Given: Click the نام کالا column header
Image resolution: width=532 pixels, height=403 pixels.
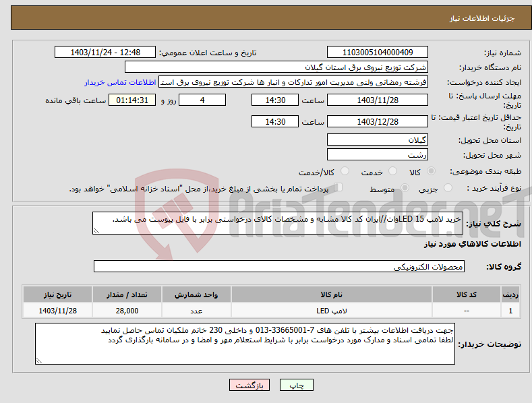Looking at the screenshot, I should tap(332, 294).
